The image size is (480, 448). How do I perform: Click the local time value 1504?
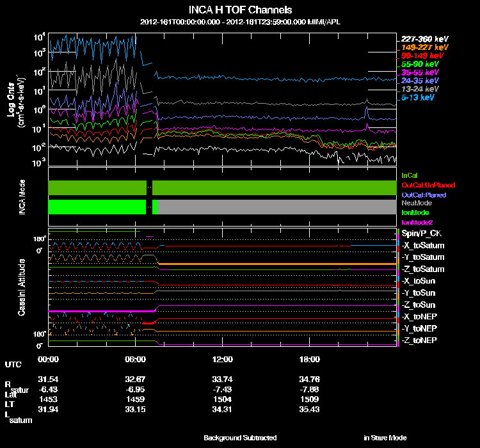pyautogui.click(x=223, y=399)
